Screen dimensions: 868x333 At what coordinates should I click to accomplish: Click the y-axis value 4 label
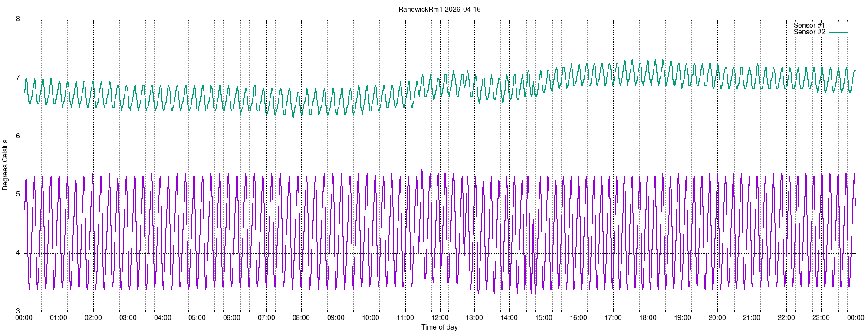tap(18, 253)
